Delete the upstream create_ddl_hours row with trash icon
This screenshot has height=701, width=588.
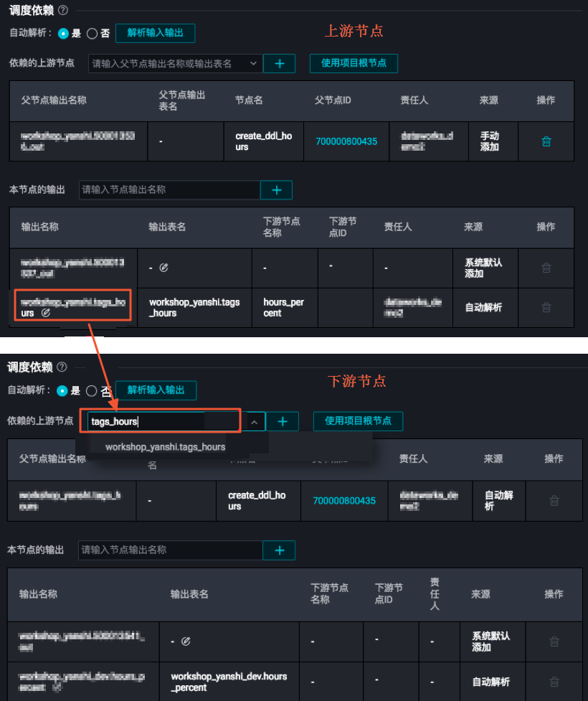click(546, 141)
